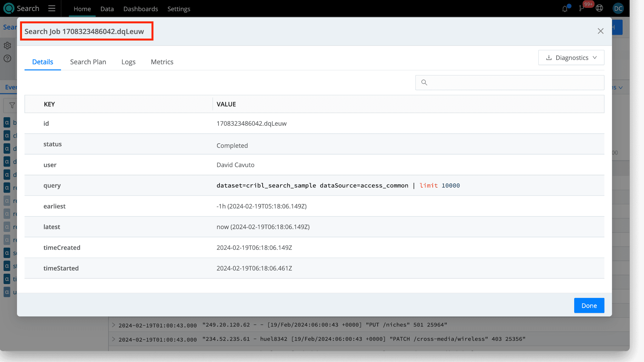Click the filter funnel icon
This screenshot has height=362, width=644.
tap(12, 105)
